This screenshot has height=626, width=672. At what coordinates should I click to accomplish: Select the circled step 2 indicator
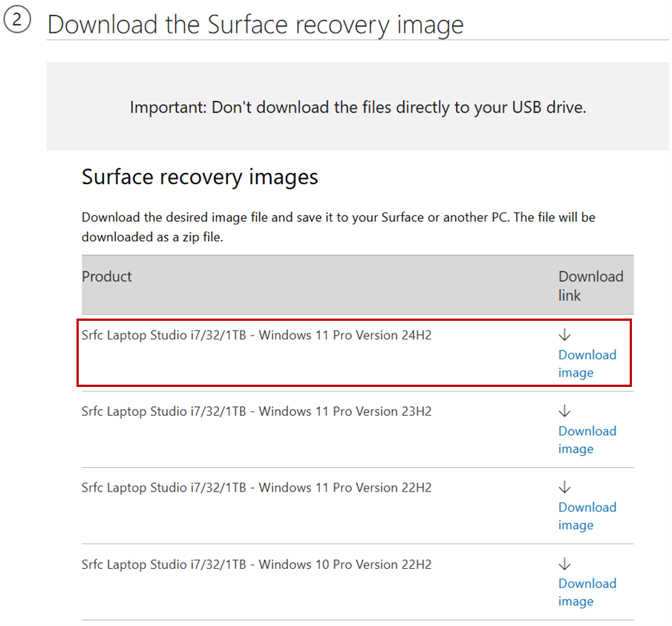18,20
